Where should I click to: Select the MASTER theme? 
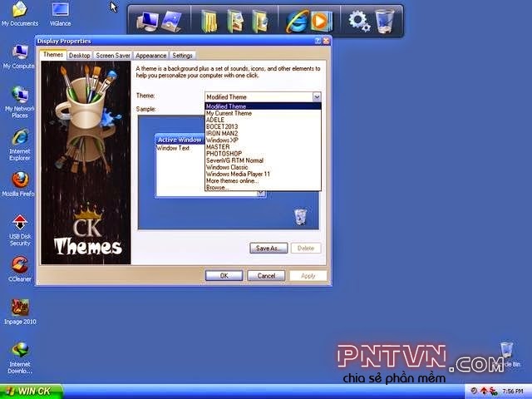coord(263,147)
